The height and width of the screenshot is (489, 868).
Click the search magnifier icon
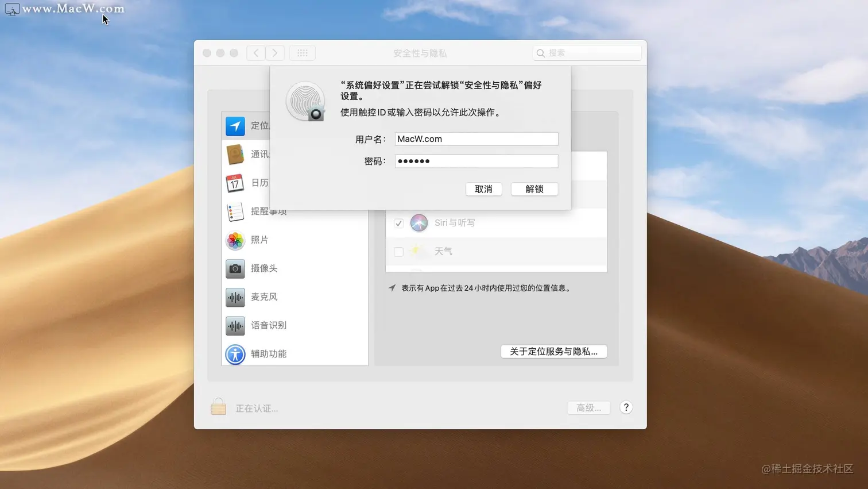click(541, 53)
